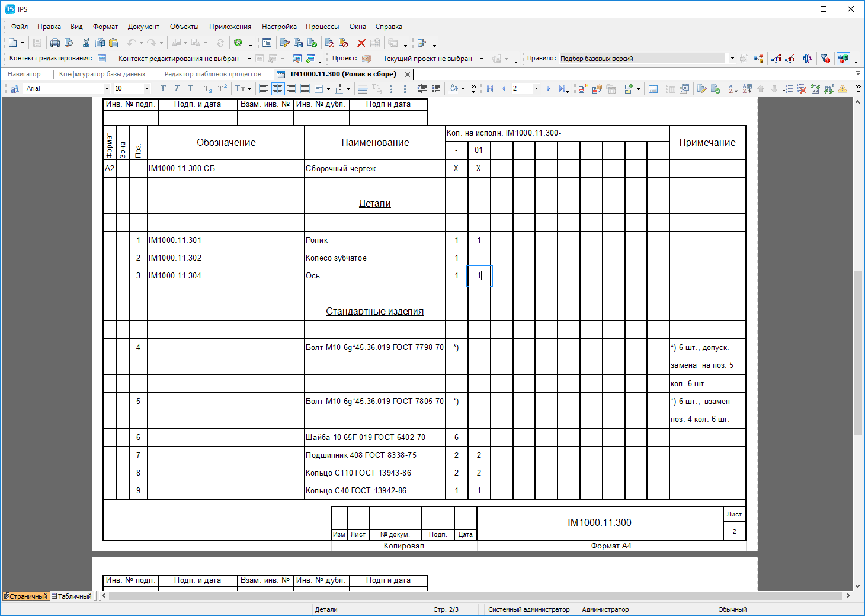Click the Ось name cell
The image size is (865, 616).
pyautogui.click(x=374, y=276)
